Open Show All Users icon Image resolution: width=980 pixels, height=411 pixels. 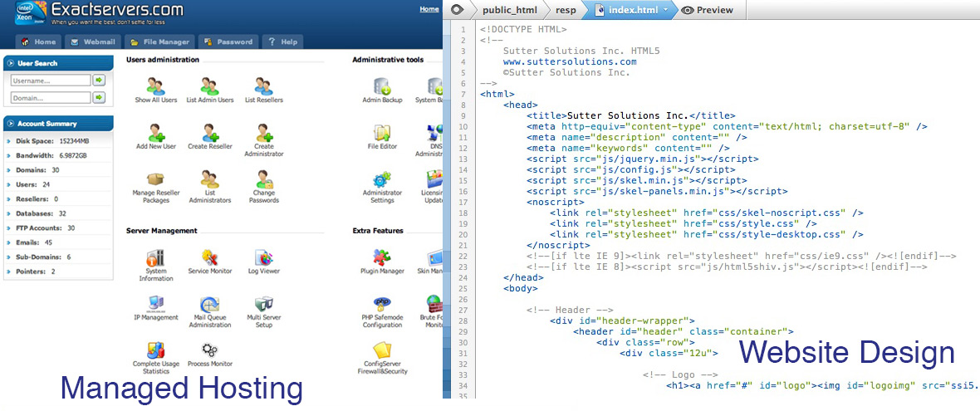pyautogui.click(x=155, y=86)
